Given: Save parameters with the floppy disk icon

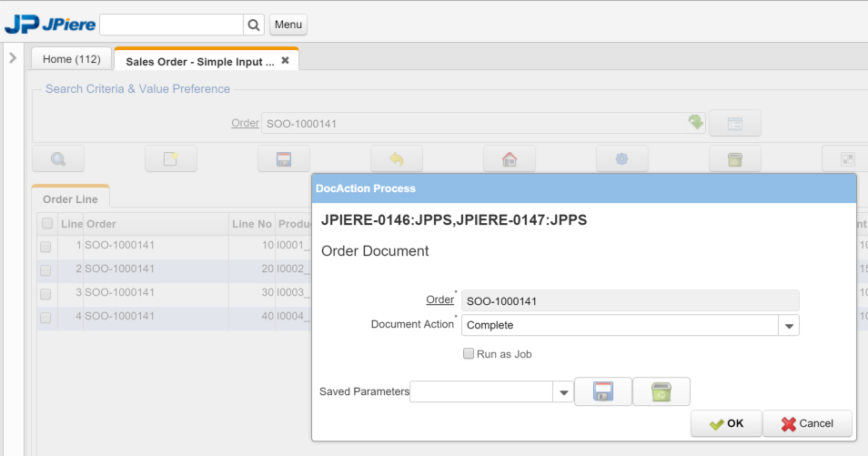Looking at the screenshot, I should (602, 391).
